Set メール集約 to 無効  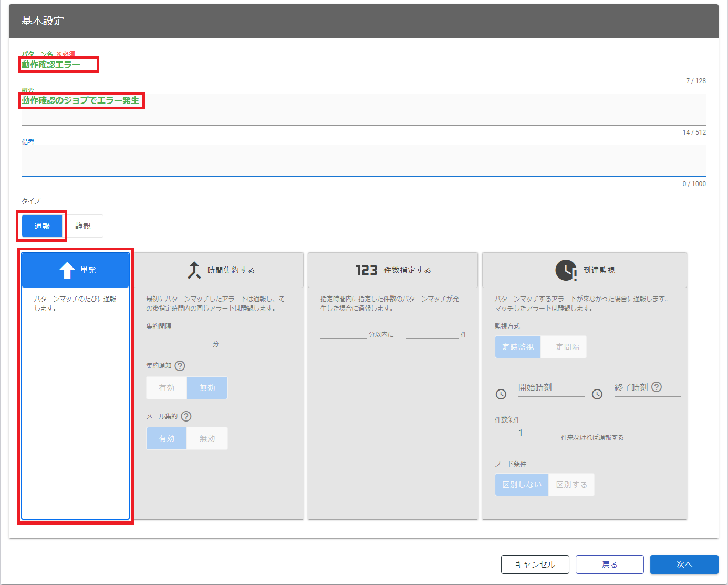point(207,438)
